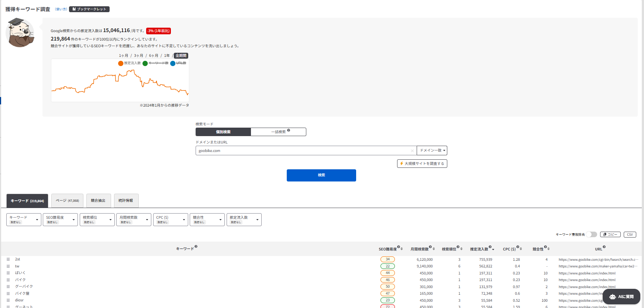
Task: Toggle the キーワード重複除去 switch
Action: pos(592,235)
